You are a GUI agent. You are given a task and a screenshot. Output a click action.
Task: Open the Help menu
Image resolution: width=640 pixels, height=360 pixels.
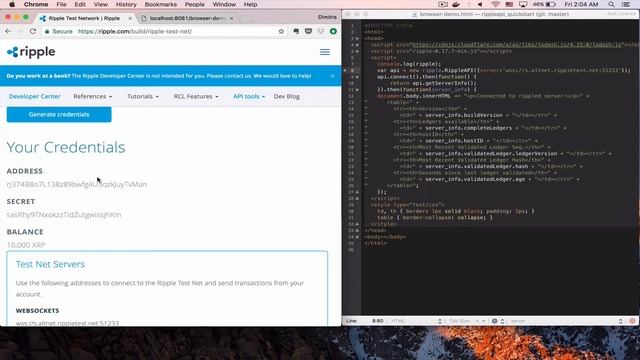250,4
